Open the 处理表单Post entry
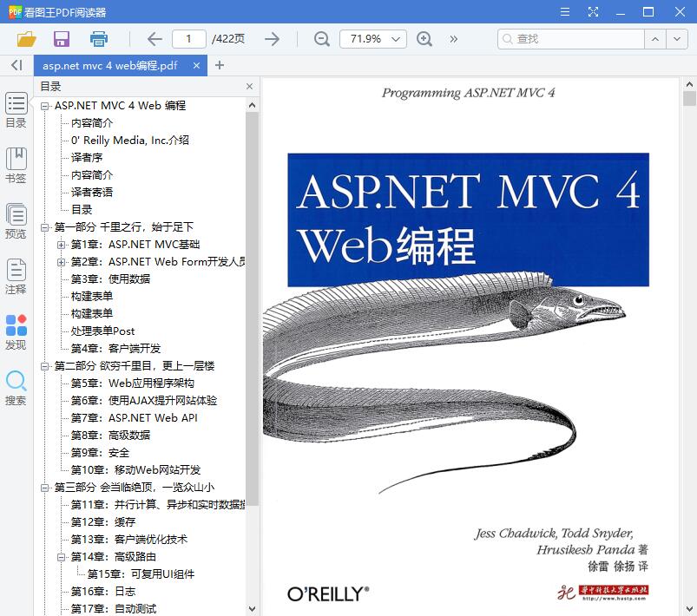 [102, 331]
